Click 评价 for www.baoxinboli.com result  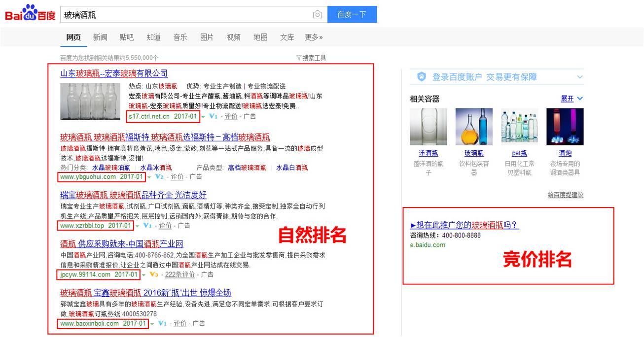[x=180, y=324]
